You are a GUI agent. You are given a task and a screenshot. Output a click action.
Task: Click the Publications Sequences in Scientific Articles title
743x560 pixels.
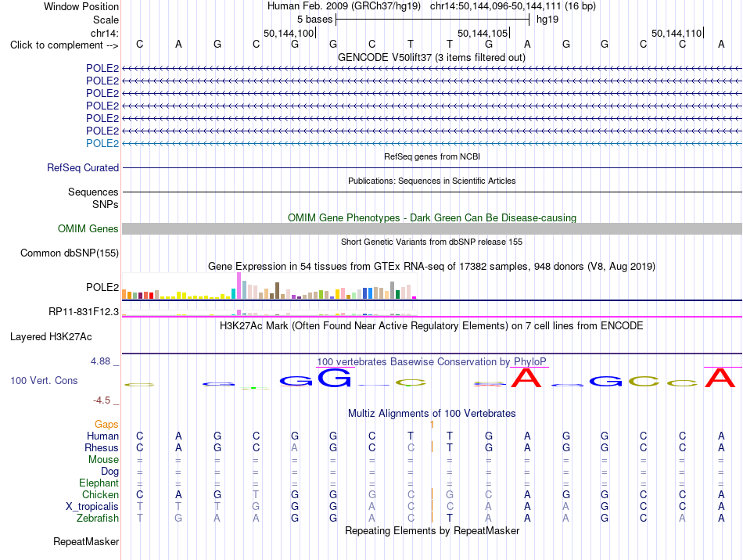pos(432,181)
